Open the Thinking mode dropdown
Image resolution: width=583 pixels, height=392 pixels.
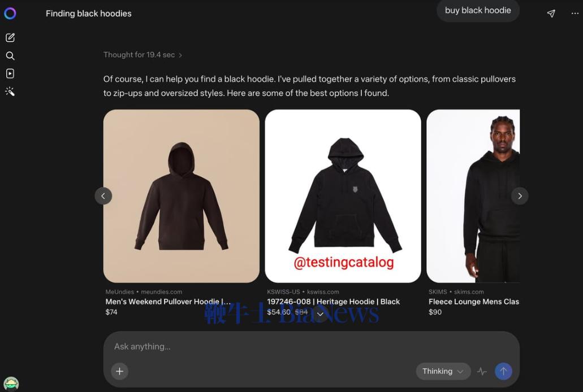coord(443,371)
